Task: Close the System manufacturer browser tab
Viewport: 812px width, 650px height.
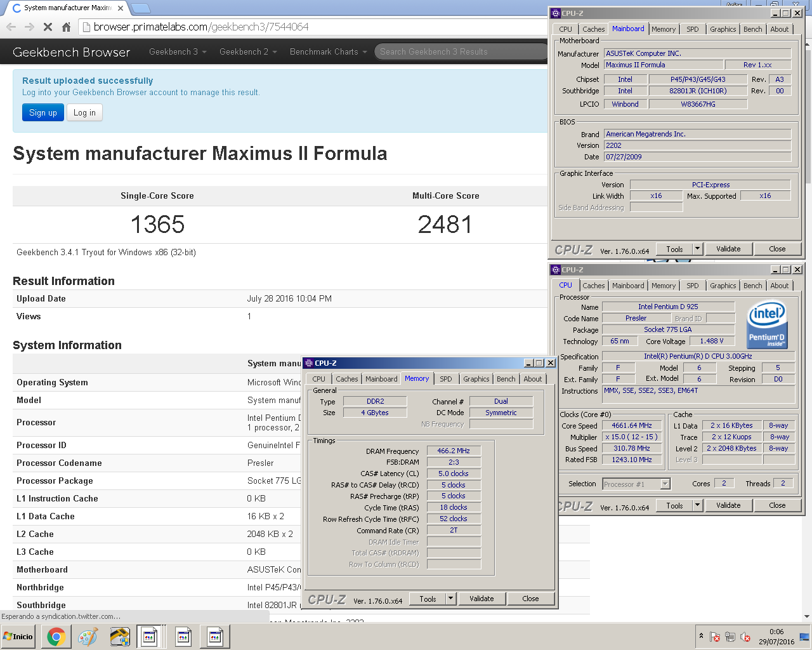Action: click(121, 8)
